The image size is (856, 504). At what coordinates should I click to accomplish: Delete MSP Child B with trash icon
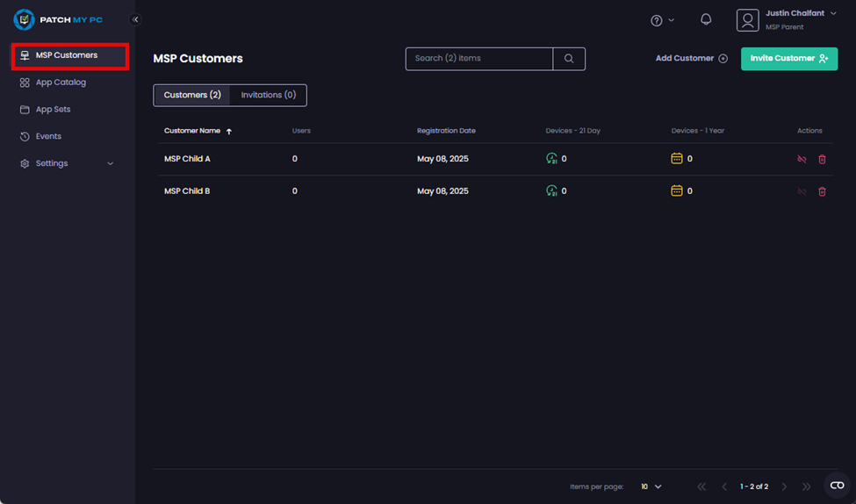822,191
